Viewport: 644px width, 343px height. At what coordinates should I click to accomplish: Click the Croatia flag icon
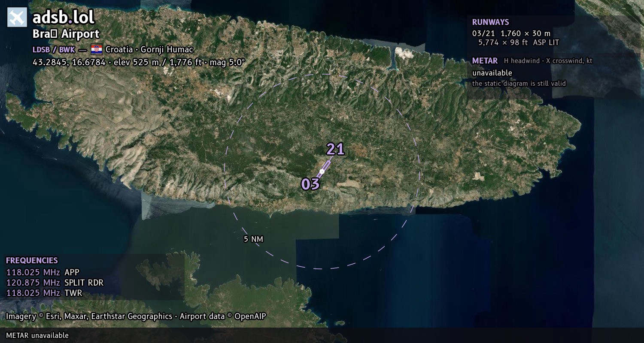coord(96,49)
